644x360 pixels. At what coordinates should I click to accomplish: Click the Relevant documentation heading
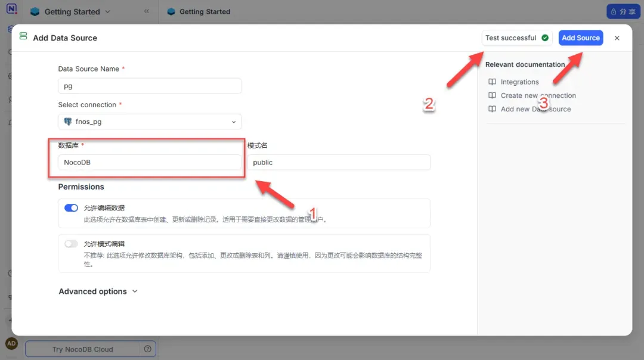coord(525,64)
